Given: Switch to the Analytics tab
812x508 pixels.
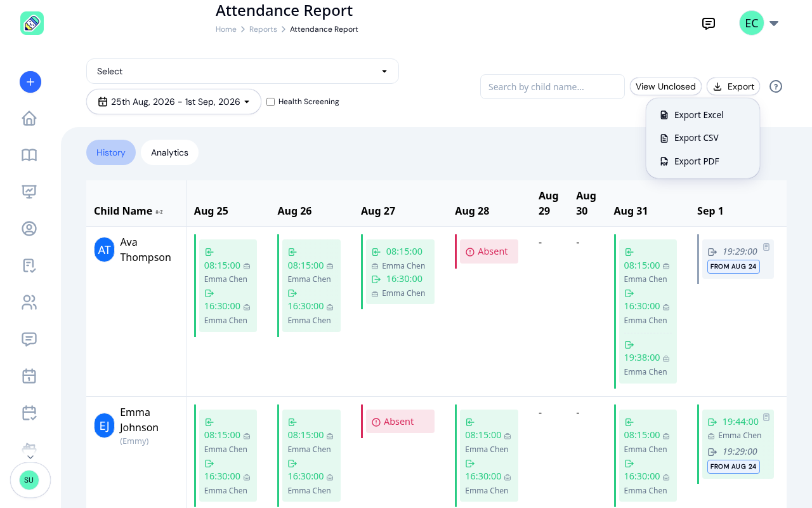Looking at the screenshot, I should [169, 152].
